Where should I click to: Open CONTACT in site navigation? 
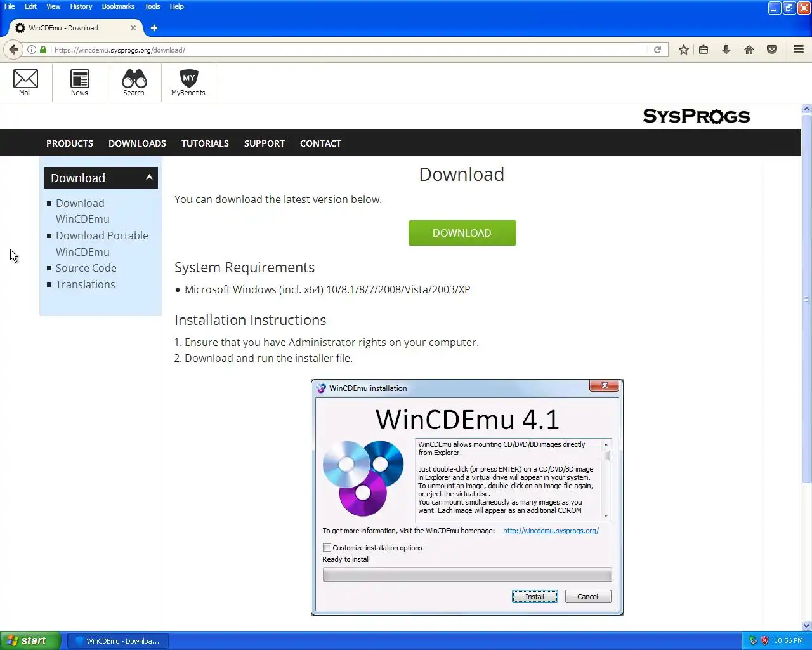click(x=320, y=143)
